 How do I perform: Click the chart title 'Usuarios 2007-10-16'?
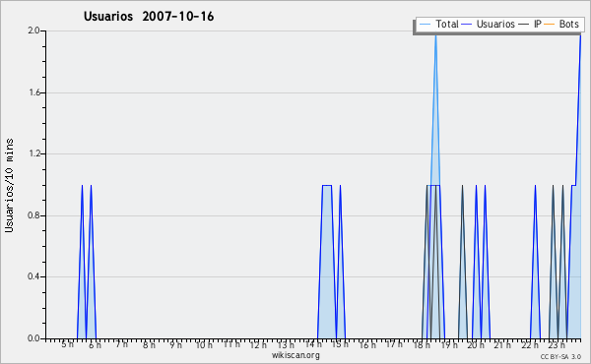[149, 17]
